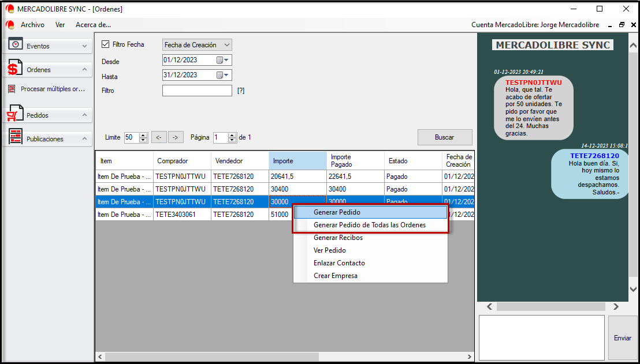The width and height of the screenshot is (640, 364).
Task: Click the Buscar button
Action: click(x=445, y=137)
